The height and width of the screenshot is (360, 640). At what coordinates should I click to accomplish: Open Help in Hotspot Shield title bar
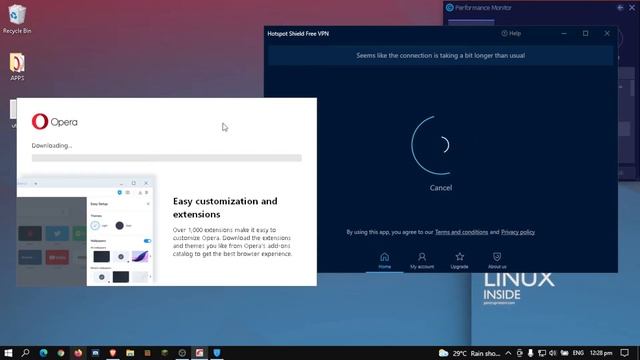pyautogui.click(x=511, y=33)
